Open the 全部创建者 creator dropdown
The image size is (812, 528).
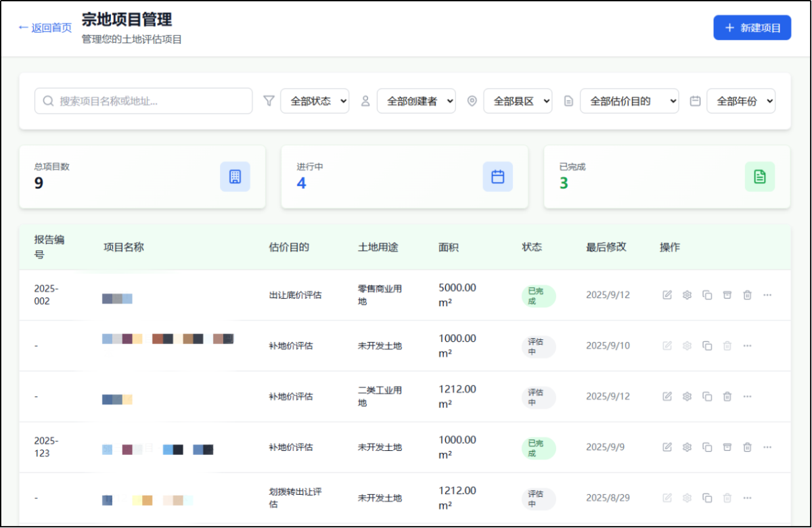(416, 100)
